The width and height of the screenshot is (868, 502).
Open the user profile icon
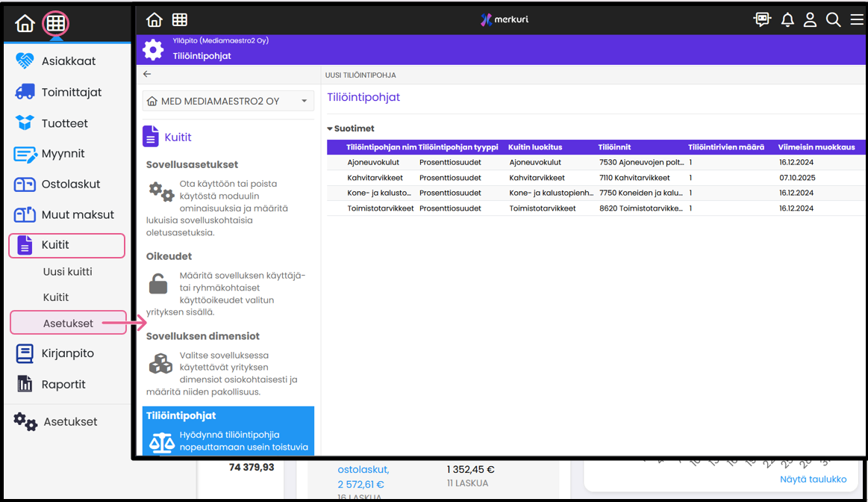click(x=810, y=20)
